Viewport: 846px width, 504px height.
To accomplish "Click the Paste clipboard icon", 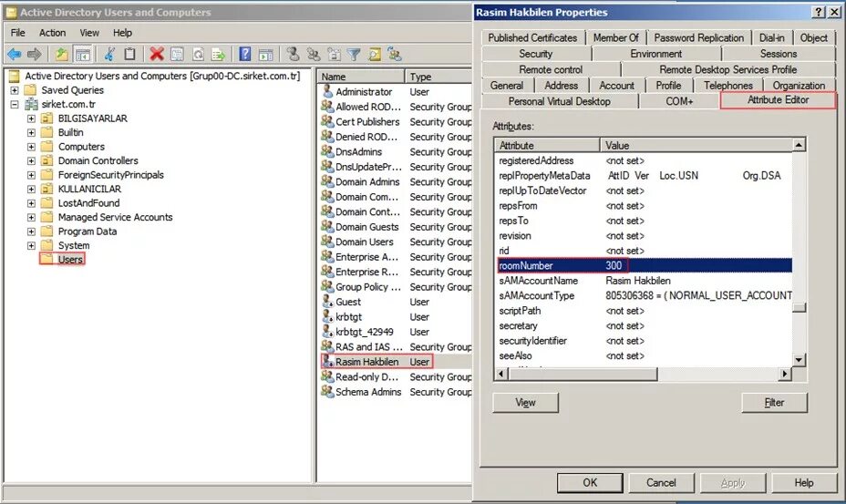I will [x=129, y=54].
